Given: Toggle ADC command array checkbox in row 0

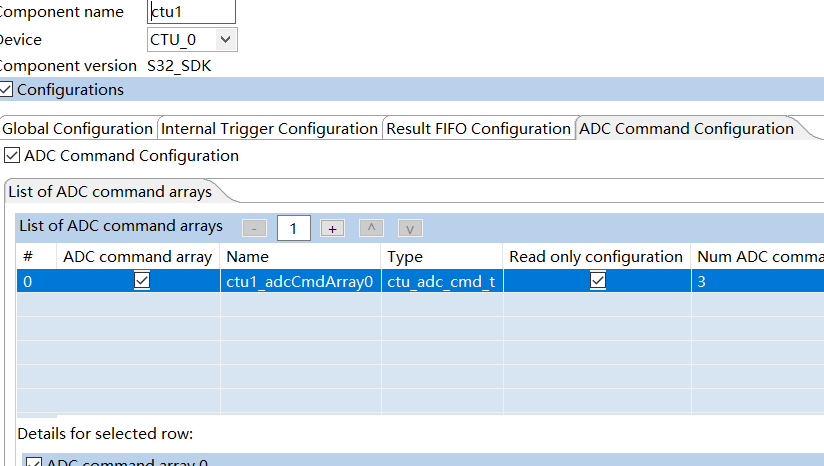Looking at the screenshot, I should pyautogui.click(x=141, y=282).
